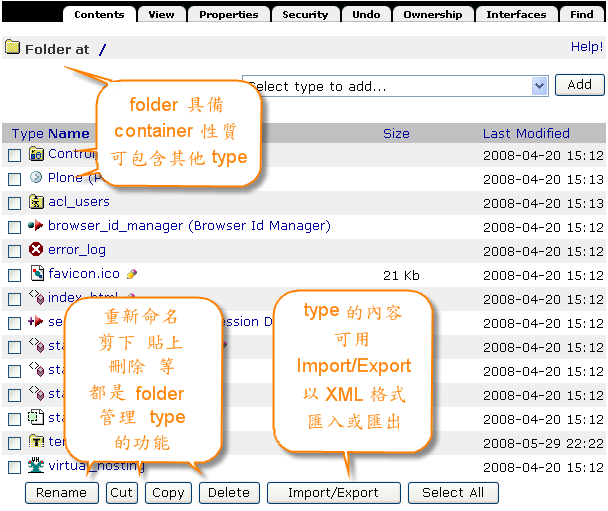Tick the checkbox for browser_id_manager

point(15,228)
